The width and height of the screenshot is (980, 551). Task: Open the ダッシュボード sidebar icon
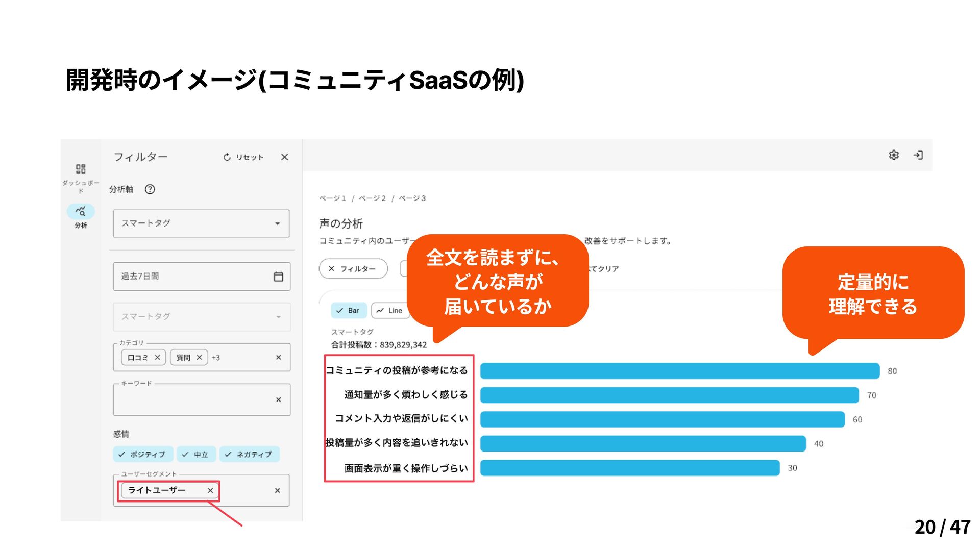81,169
